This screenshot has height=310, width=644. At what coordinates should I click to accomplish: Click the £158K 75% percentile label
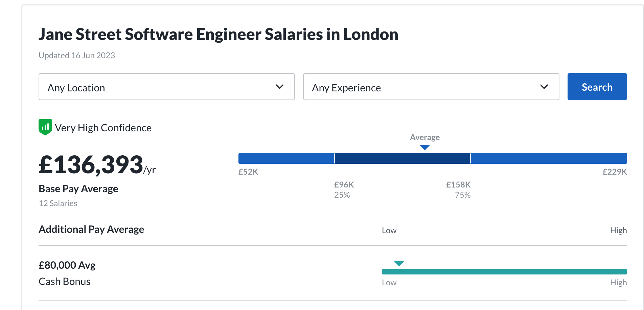pos(458,190)
